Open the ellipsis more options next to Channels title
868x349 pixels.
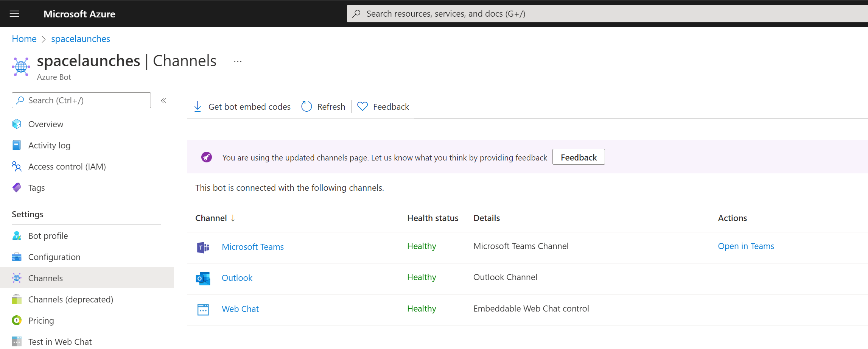[238, 61]
